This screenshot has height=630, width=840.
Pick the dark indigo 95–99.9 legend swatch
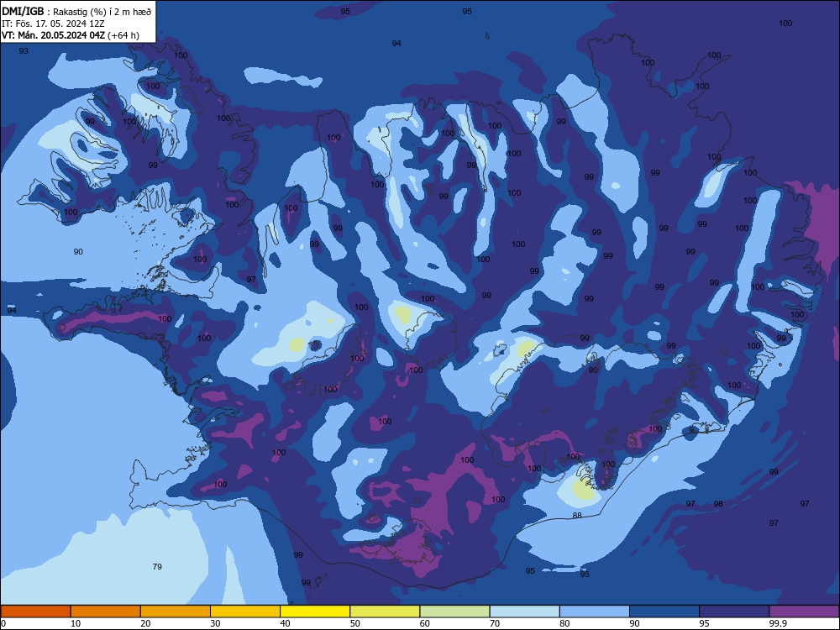pyautogui.click(x=734, y=612)
